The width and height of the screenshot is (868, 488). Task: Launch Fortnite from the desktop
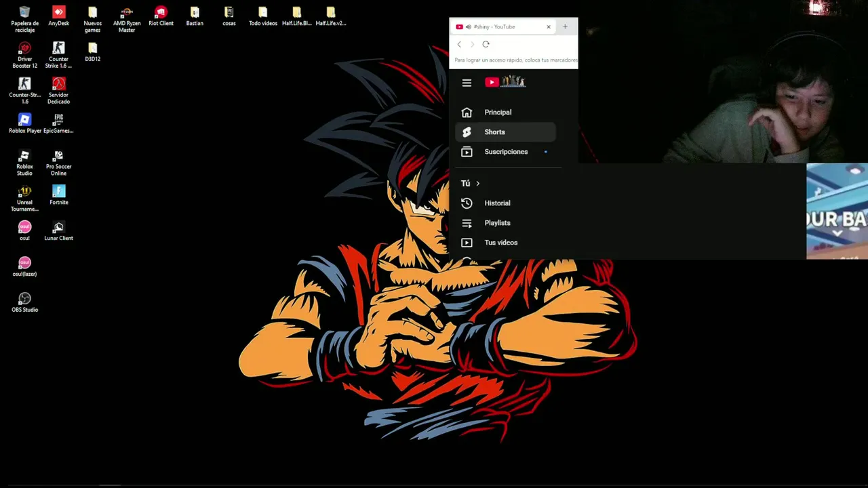click(59, 195)
